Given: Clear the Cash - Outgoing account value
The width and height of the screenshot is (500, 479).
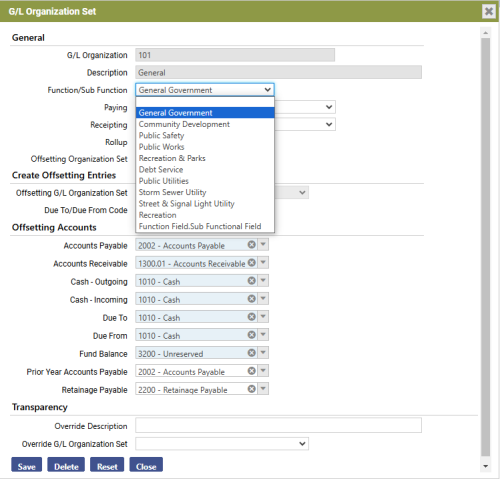Looking at the screenshot, I should click(252, 281).
